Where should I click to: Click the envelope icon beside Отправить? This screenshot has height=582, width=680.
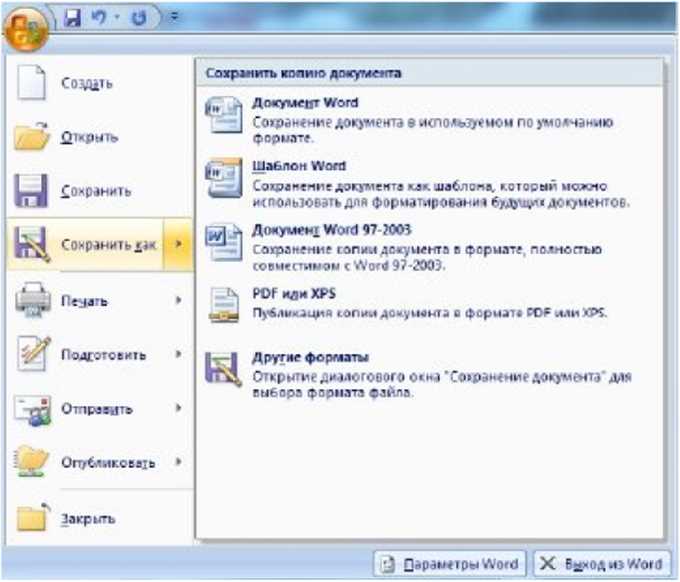tap(32, 410)
